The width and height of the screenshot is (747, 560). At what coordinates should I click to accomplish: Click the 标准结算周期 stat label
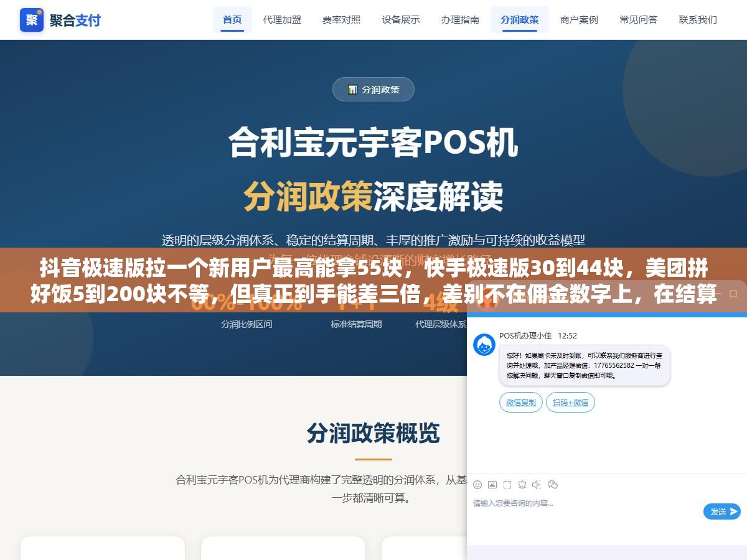point(356,324)
